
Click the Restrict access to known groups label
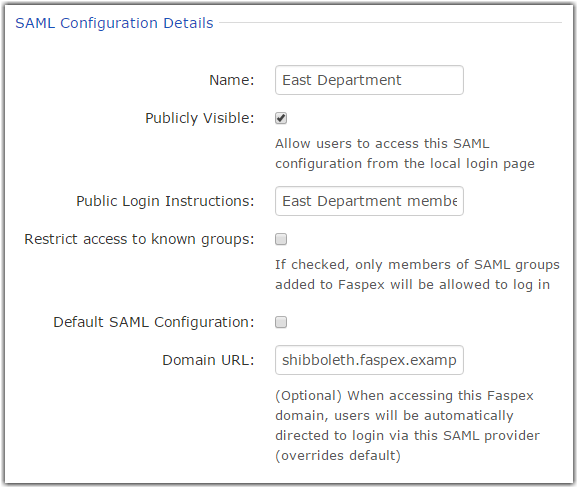139,239
